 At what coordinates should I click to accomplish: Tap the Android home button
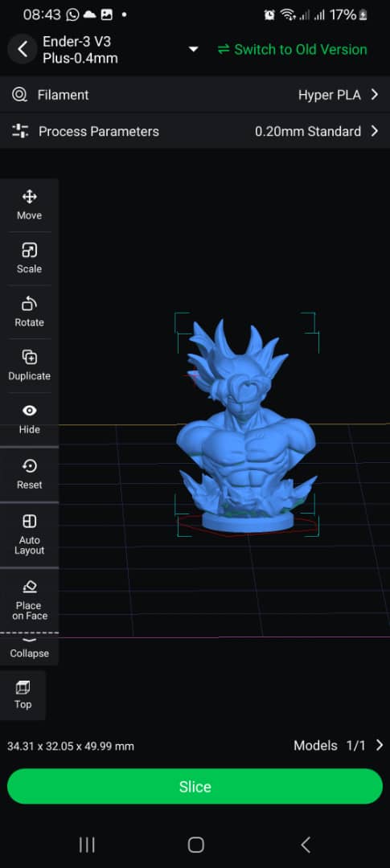click(195, 845)
